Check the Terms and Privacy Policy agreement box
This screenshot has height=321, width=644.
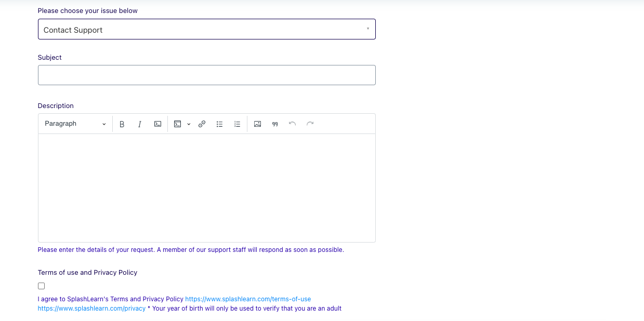[x=41, y=286]
